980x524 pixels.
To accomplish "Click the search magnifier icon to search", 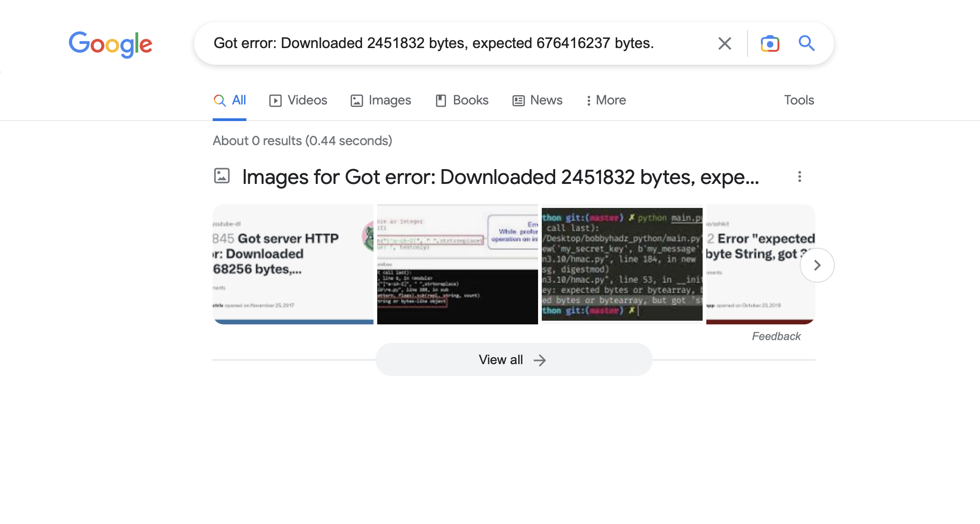I will pos(807,43).
